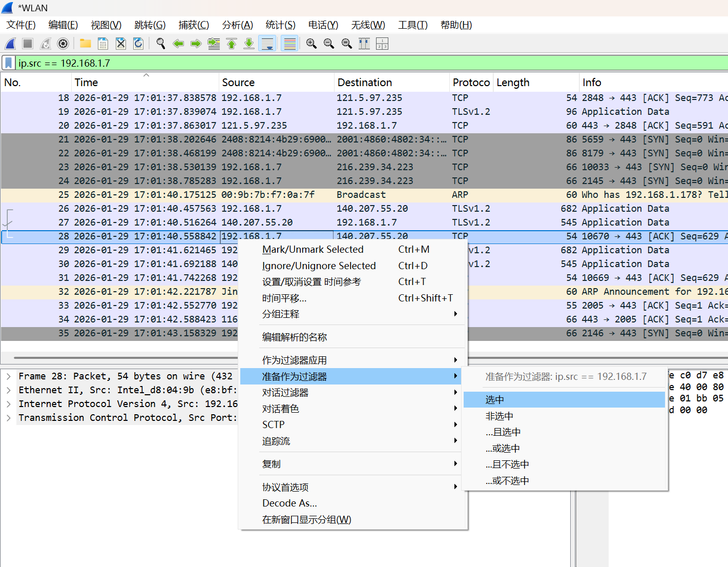Viewport: 728px width, 567px height.
Task: Choose 非选中 in the filter submenu
Action: [564, 416]
